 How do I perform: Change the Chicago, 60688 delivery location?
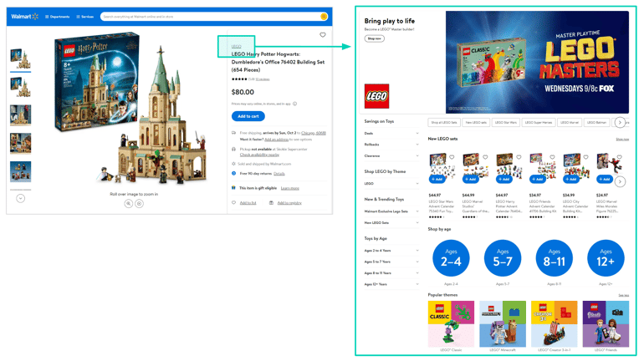pos(314,133)
